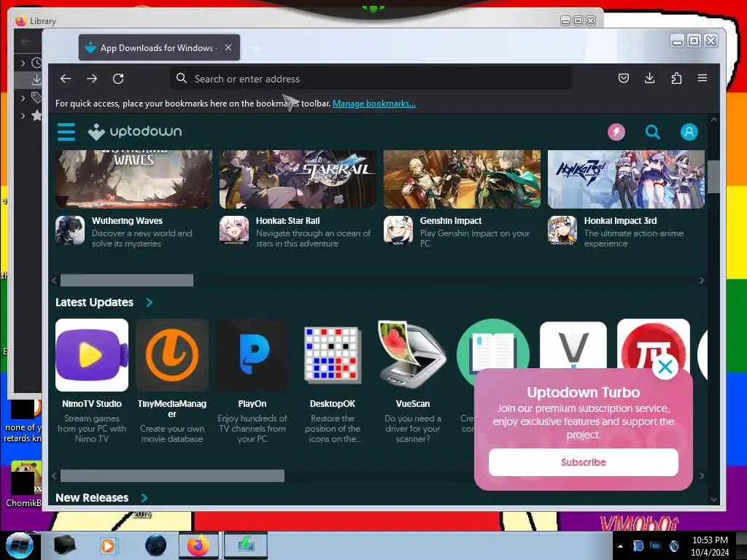Screen dimensions: 747x560
Task: Expand the New Releases section arrow
Action: pyautogui.click(x=144, y=497)
